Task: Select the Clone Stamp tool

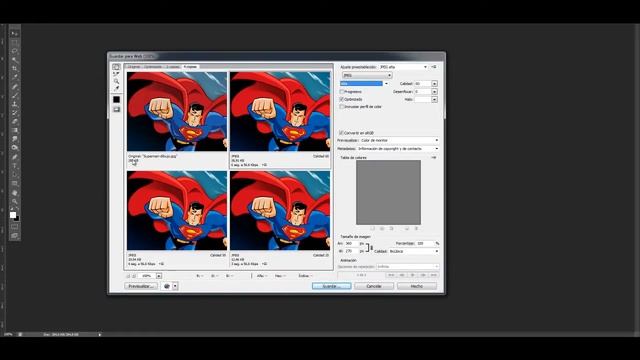Action: coord(14,104)
